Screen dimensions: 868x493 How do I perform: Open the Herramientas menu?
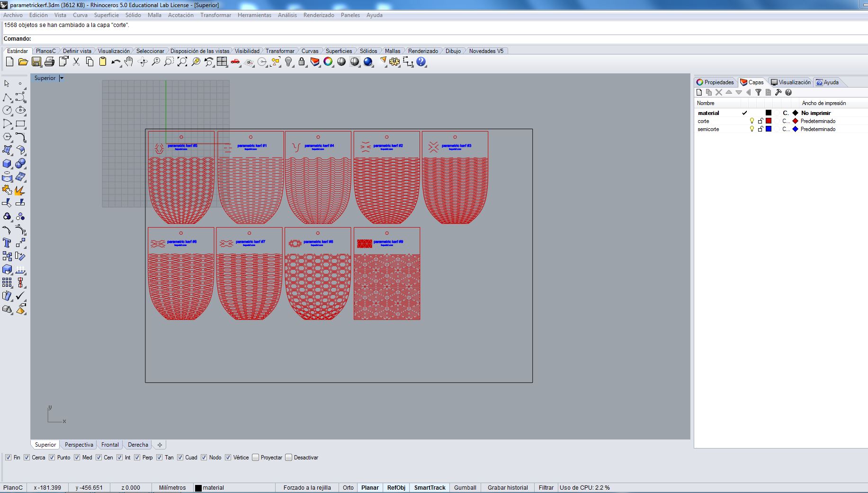[254, 15]
